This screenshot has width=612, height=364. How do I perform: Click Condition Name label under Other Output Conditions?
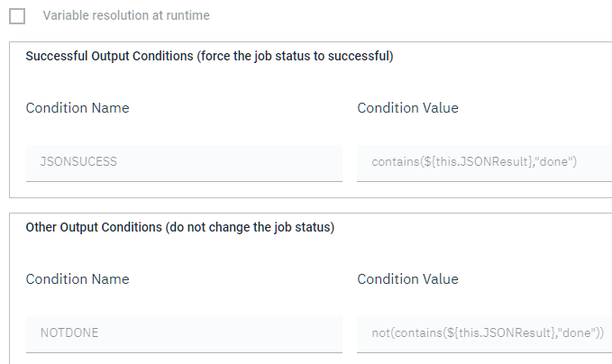78,279
